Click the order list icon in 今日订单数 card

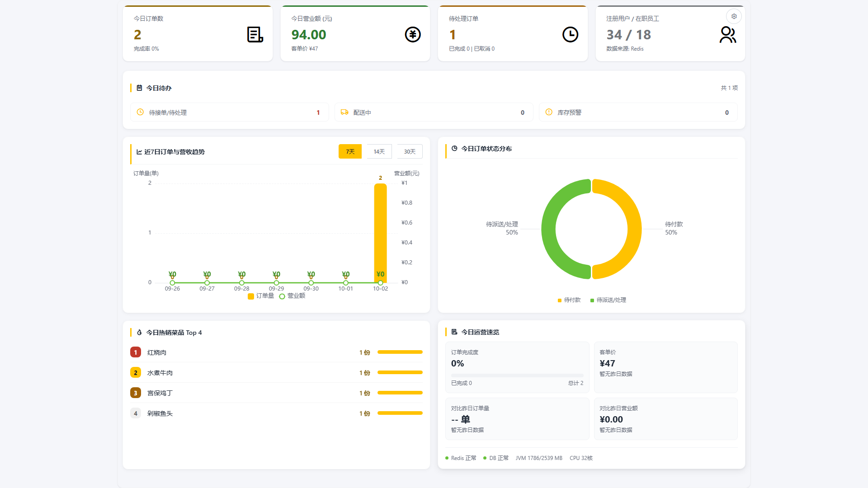tap(255, 34)
